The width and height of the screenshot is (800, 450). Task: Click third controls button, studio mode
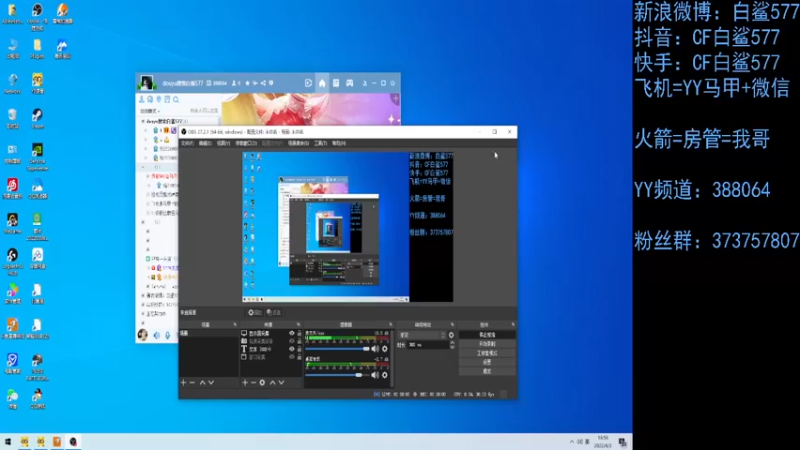coord(487,353)
